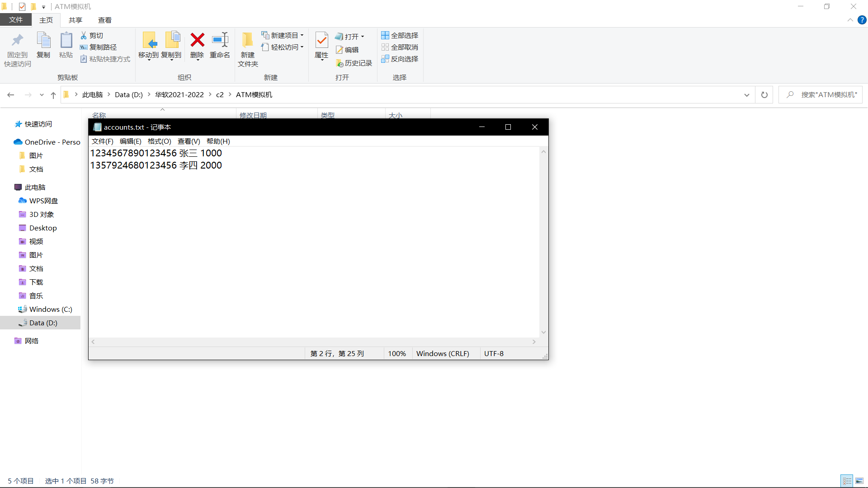Screen dimensions: 868x488
Task: Open the New Item (新建项目) dropdown
Action: click(283, 35)
